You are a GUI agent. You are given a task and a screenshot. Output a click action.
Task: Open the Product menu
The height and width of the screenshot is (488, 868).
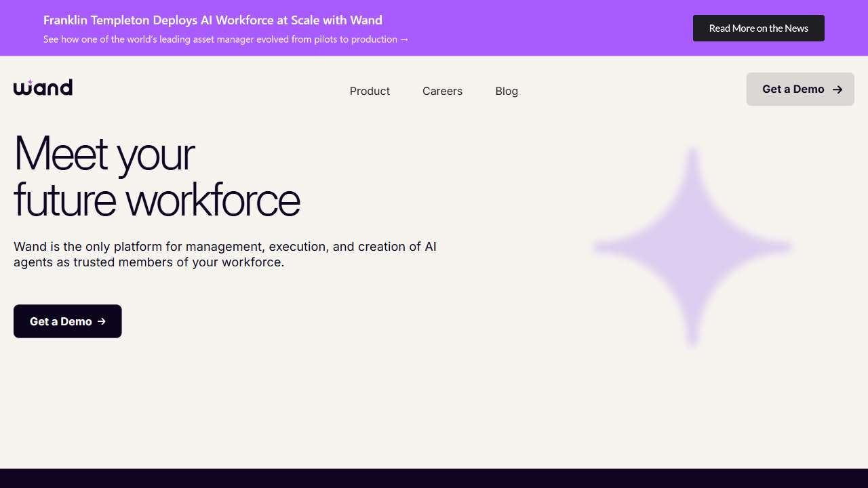click(x=370, y=91)
